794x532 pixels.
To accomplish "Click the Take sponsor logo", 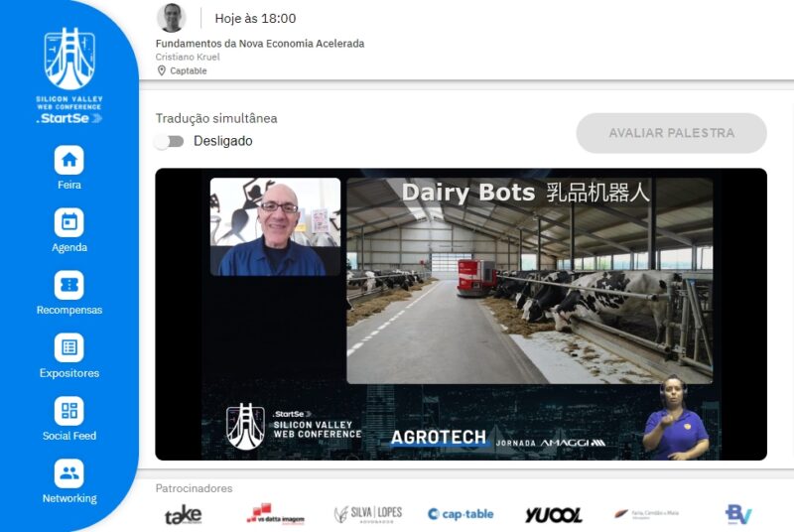I will (183, 514).
